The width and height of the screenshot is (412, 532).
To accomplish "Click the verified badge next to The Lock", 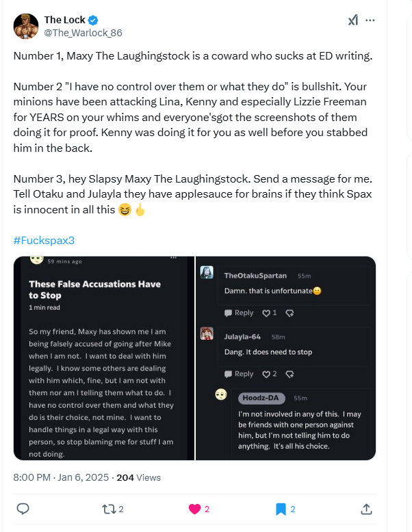I will point(94,21).
